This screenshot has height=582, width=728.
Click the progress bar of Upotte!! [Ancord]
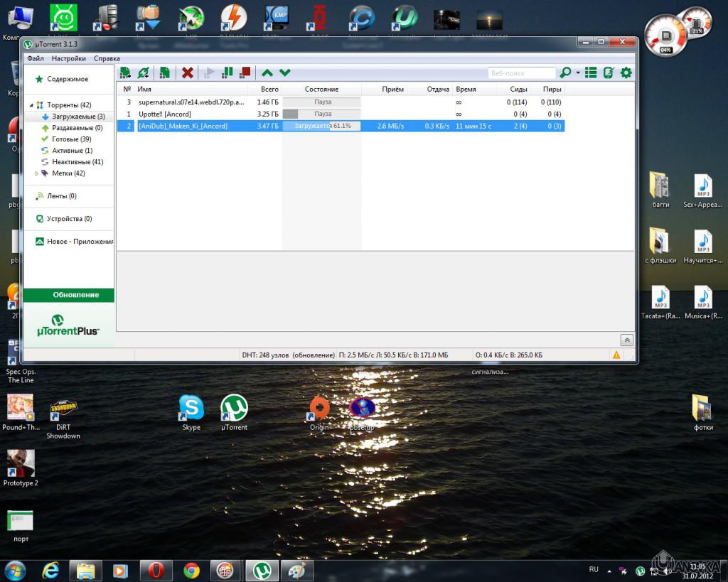pos(321,114)
